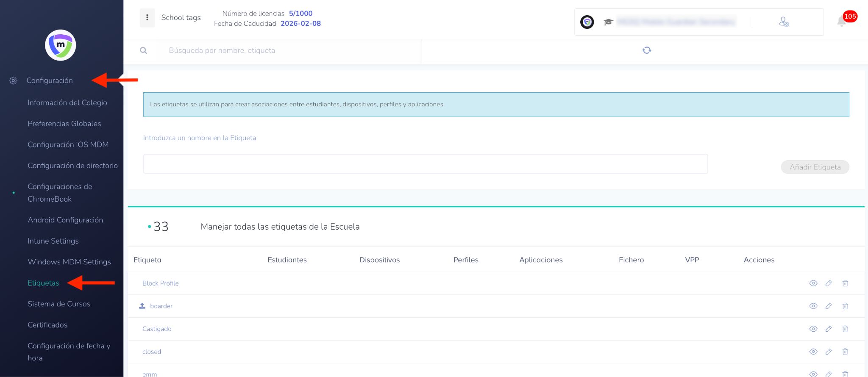Screen dimensions: 868x377
Task: Click eye icon for Castigado tag
Action: tap(813, 329)
